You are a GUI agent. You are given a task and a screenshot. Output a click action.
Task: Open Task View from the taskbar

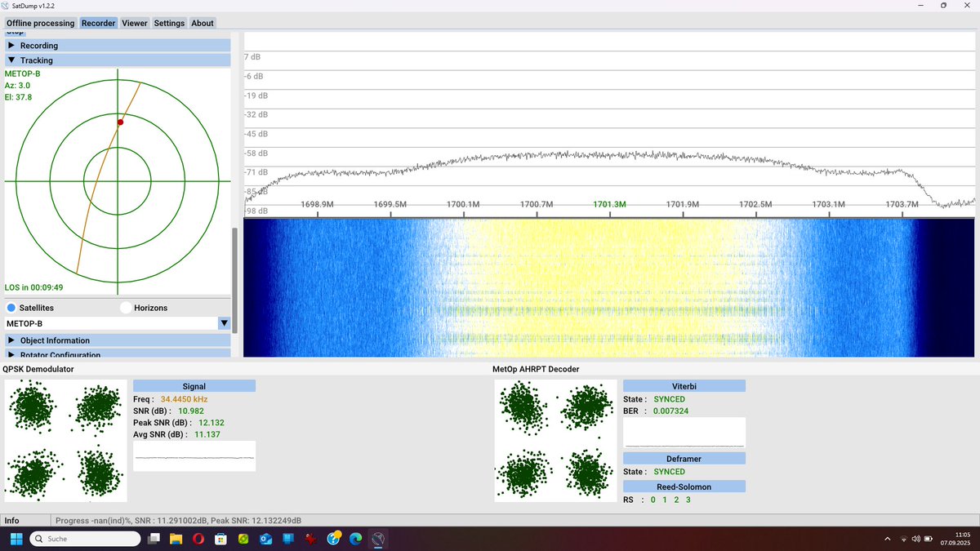[x=154, y=539]
